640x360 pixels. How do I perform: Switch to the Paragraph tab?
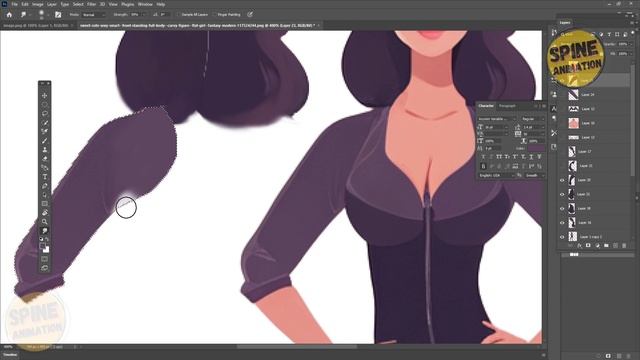507,106
